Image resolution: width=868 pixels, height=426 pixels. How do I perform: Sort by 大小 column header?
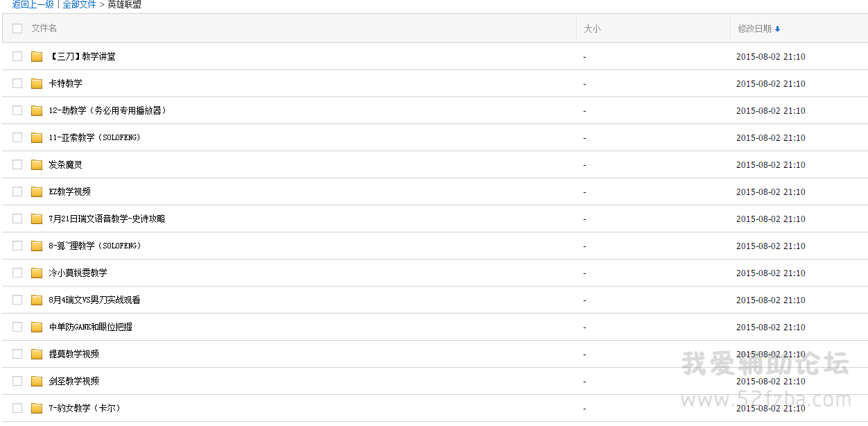coord(592,28)
